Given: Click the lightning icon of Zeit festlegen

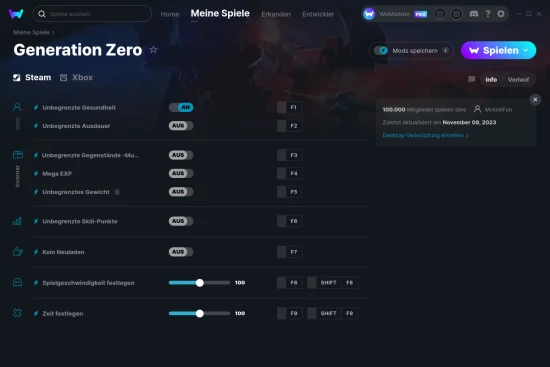Looking at the screenshot, I should 36,313.
